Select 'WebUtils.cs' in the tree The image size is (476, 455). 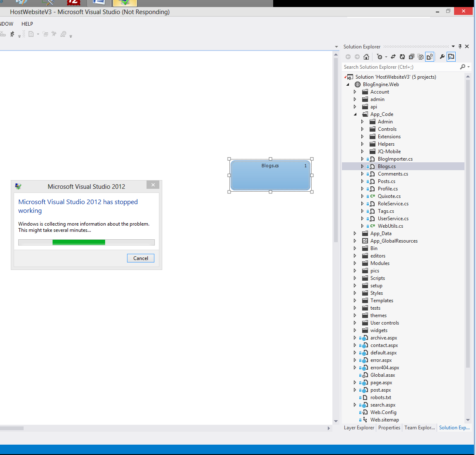pos(390,226)
